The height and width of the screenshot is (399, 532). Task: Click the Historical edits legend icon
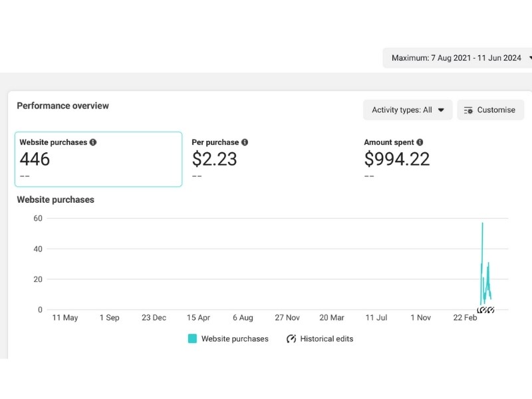(x=291, y=338)
